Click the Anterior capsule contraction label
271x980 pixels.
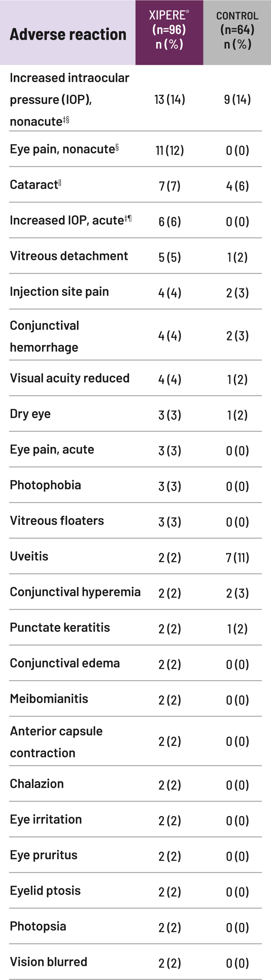[56, 742]
